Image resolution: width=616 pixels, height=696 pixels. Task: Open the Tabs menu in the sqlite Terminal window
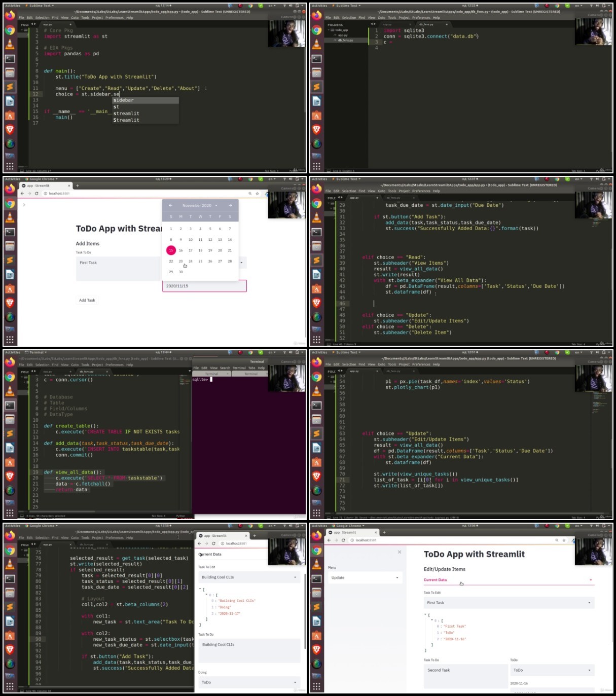[x=251, y=368]
